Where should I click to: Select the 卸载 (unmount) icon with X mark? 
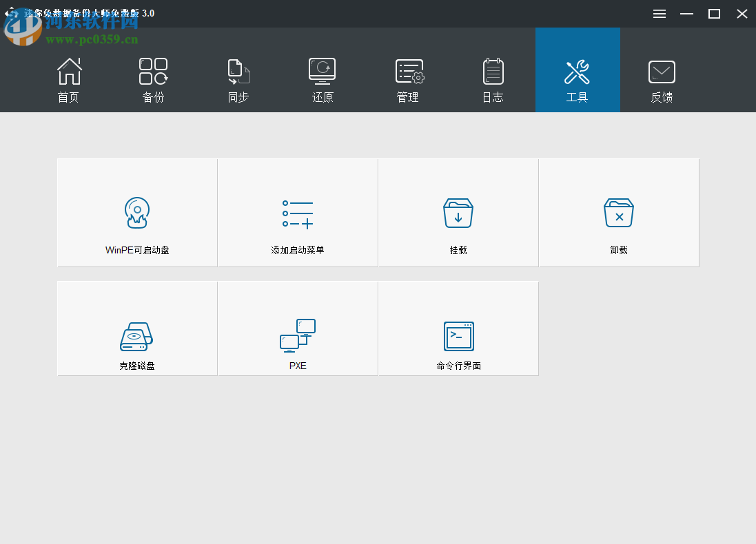tap(618, 212)
